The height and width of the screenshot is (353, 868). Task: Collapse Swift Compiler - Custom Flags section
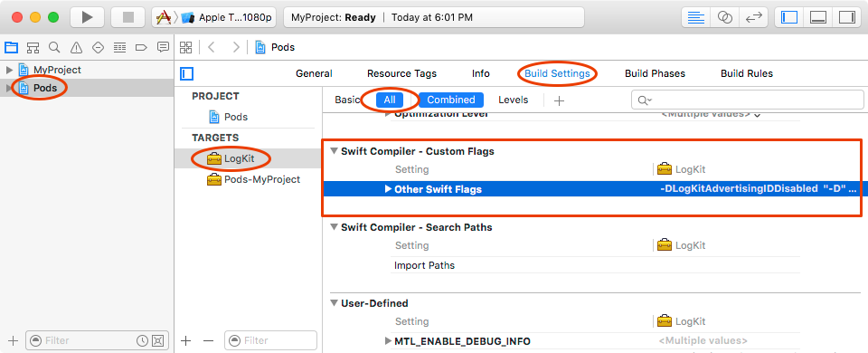click(x=335, y=151)
